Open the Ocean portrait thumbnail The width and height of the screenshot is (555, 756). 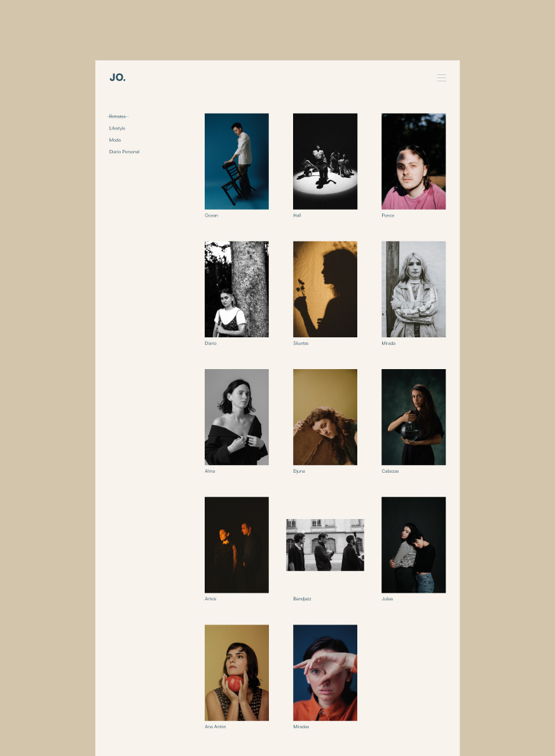click(236, 161)
